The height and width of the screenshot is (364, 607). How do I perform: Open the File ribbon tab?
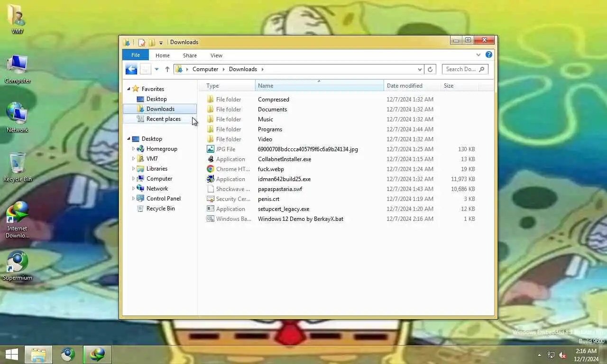point(136,55)
